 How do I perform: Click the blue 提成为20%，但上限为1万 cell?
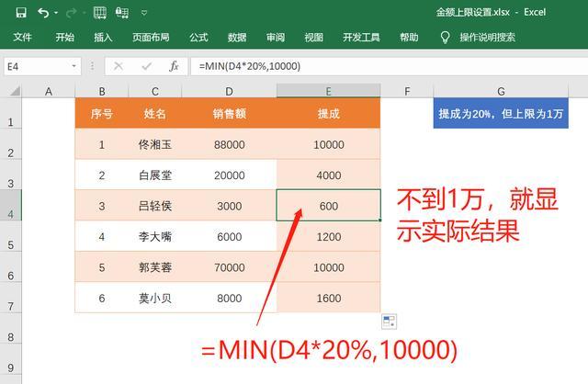[501, 113]
